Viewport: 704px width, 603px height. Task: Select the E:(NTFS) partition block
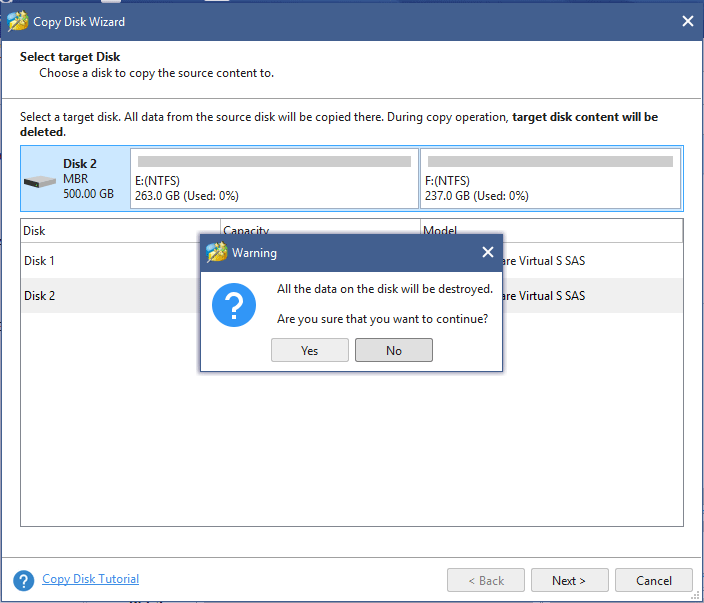click(x=274, y=179)
